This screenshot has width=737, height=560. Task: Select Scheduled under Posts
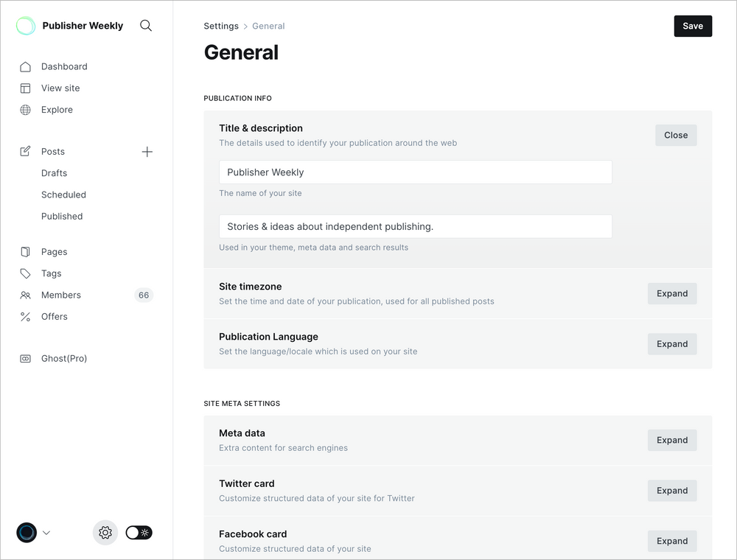[63, 195]
